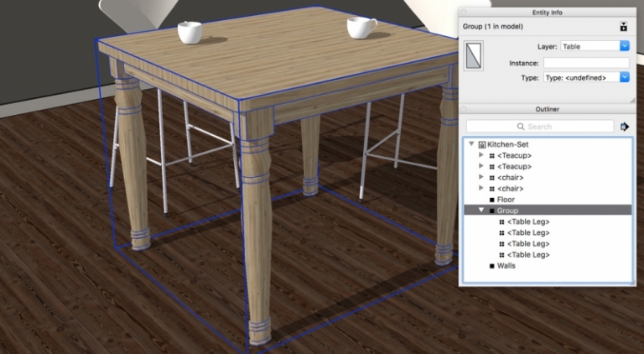The width and height of the screenshot is (644, 354).
Task: Toggle the Entity Info details button
Action: tap(624, 27)
